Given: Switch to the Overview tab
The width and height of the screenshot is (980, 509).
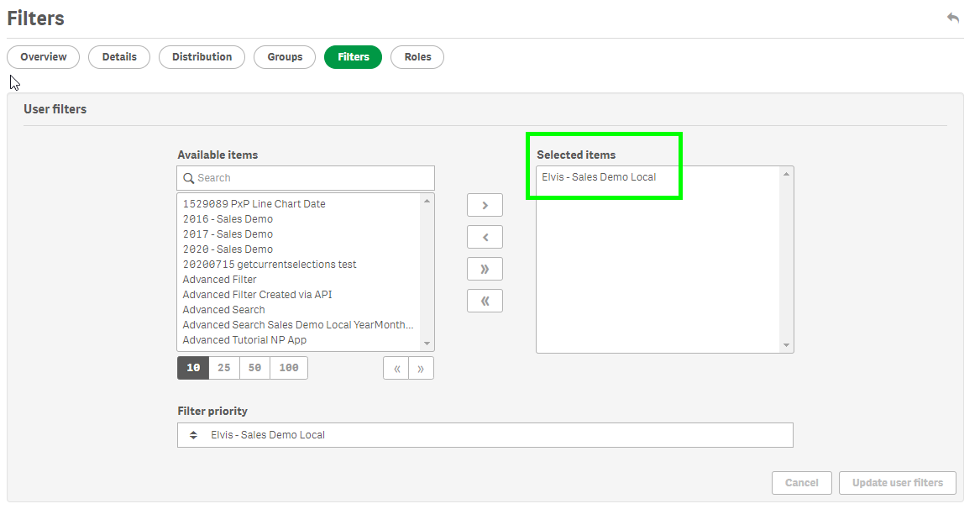Looking at the screenshot, I should (x=44, y=57).
